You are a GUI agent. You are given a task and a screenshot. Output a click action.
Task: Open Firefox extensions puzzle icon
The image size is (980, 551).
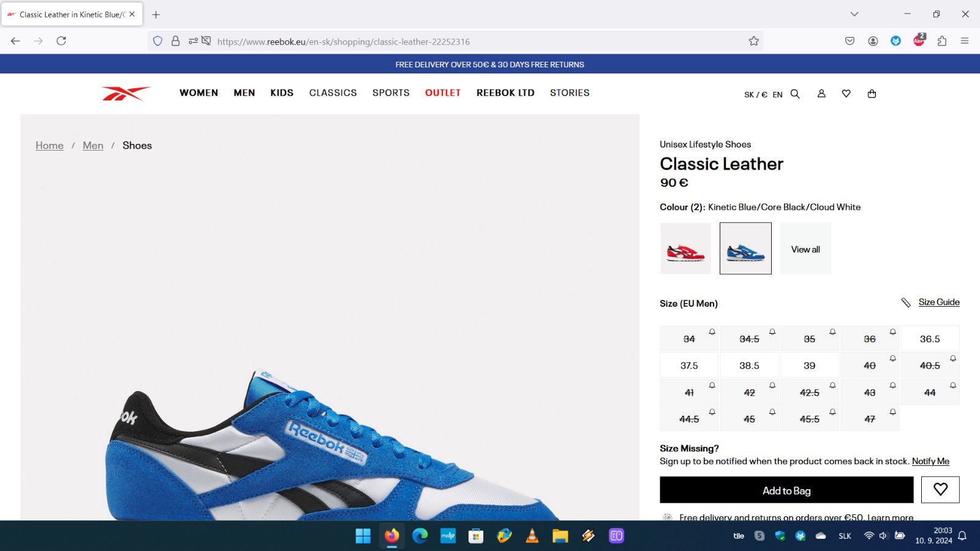coord(941,41)
